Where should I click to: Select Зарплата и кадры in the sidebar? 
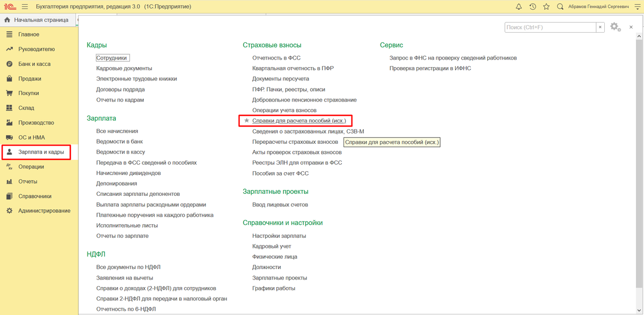point(39,152)
